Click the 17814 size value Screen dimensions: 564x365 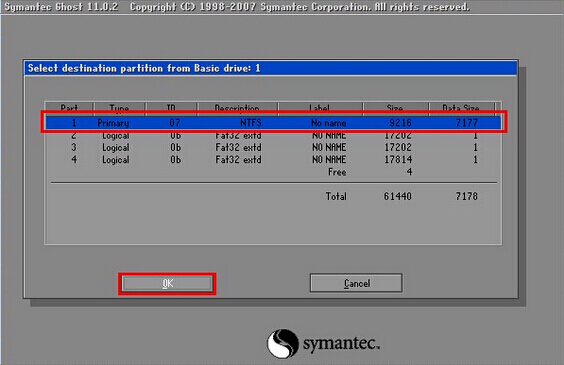click(398, 160)
